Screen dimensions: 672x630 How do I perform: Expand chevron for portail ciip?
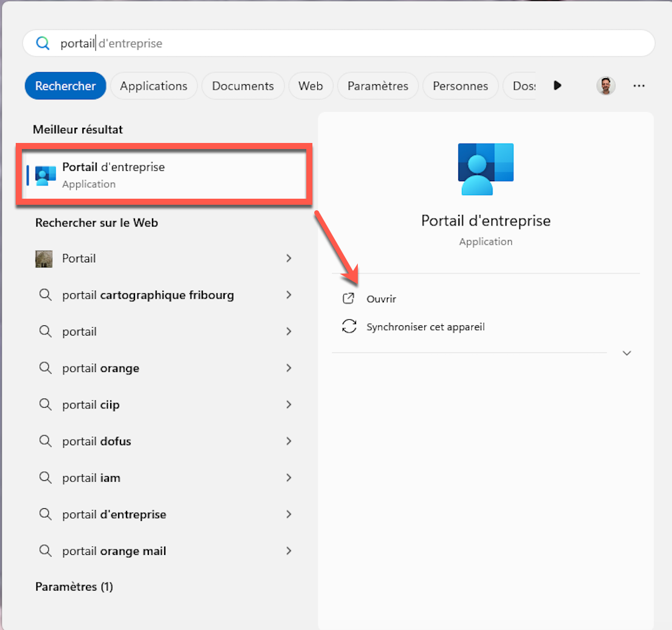point(289,405)
